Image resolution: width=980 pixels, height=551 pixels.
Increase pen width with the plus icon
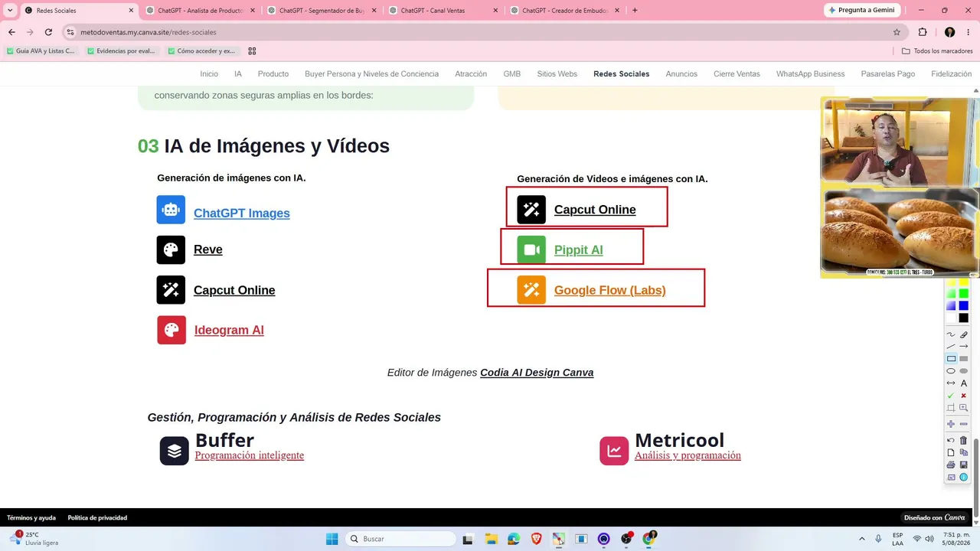pyautogui.click(x=951, y=424)
